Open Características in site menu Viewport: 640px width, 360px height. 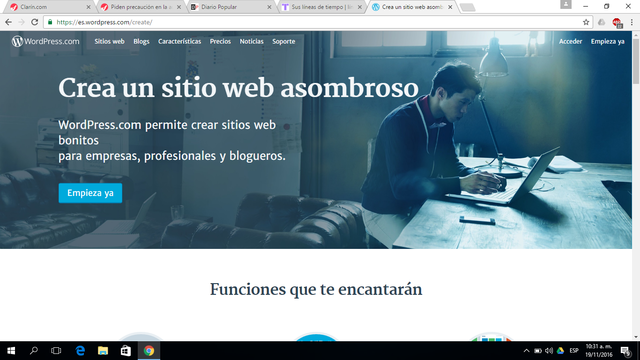point(180,41)
